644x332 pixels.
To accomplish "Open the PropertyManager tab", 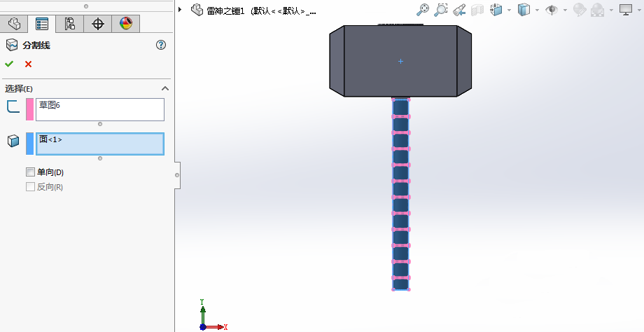I will coord(42,23).
